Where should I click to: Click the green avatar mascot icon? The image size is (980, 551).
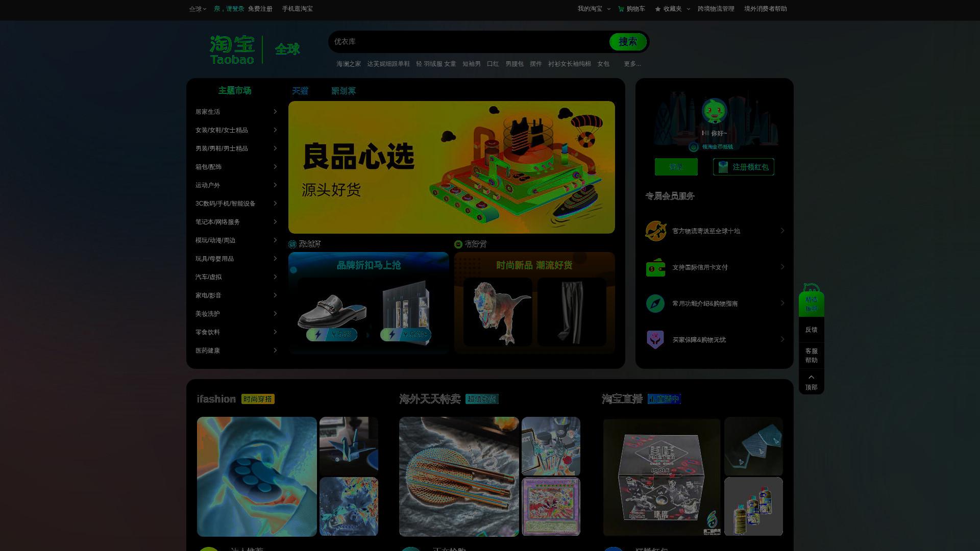point(714,111)
